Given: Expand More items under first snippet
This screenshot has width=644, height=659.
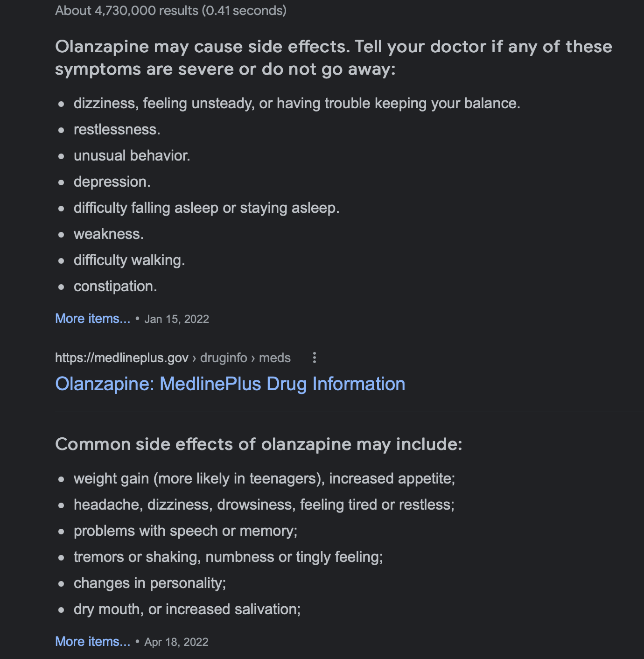Looking at the screenshot, I should tap(92, 318).
